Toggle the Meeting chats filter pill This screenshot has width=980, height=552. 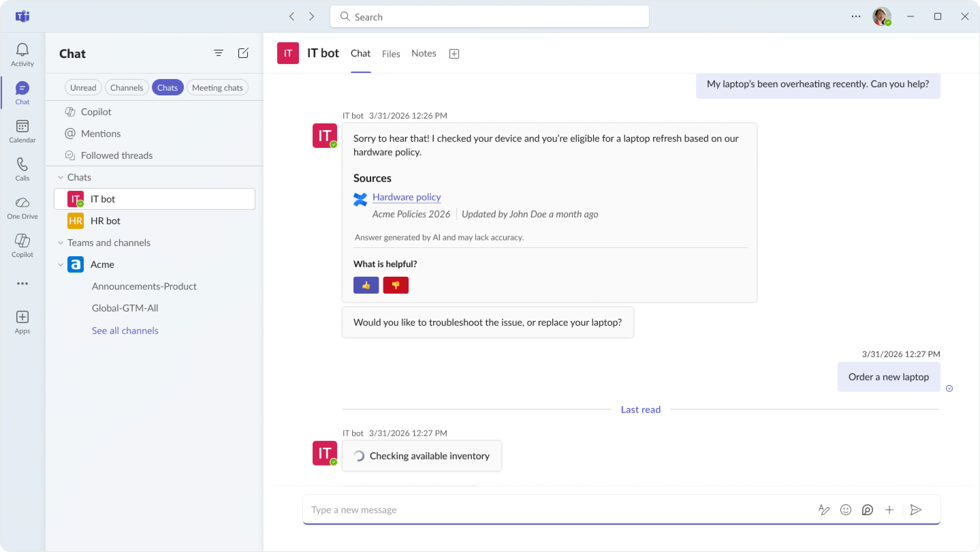click(217, 87)
